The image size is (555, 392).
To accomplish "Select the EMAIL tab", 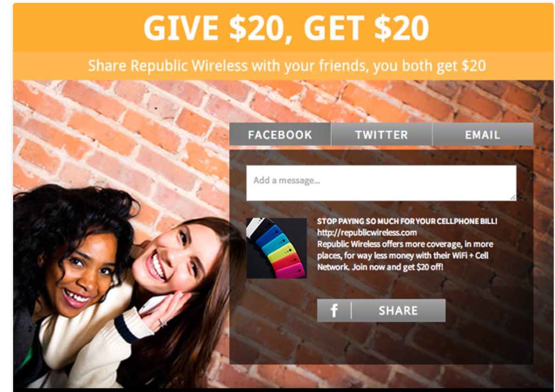I will (483, 135).
